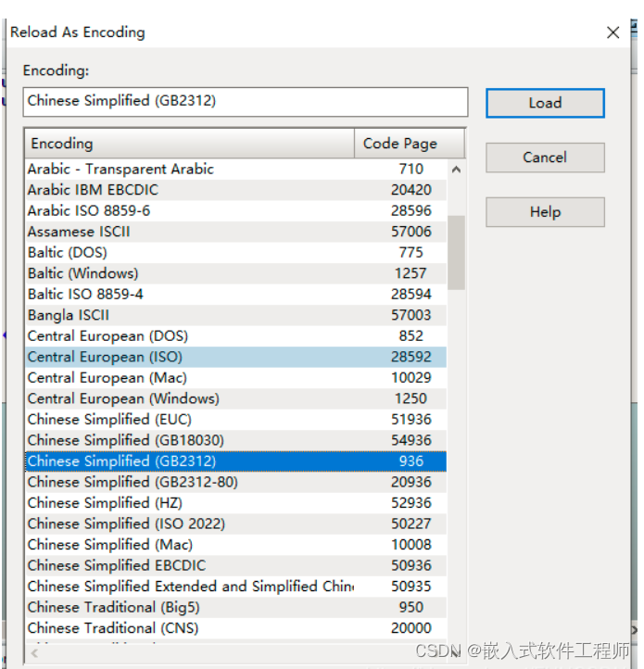The image size is (644, 669).
Task: Sort list by Encoding column header
Action: click(x=189, y=144)
